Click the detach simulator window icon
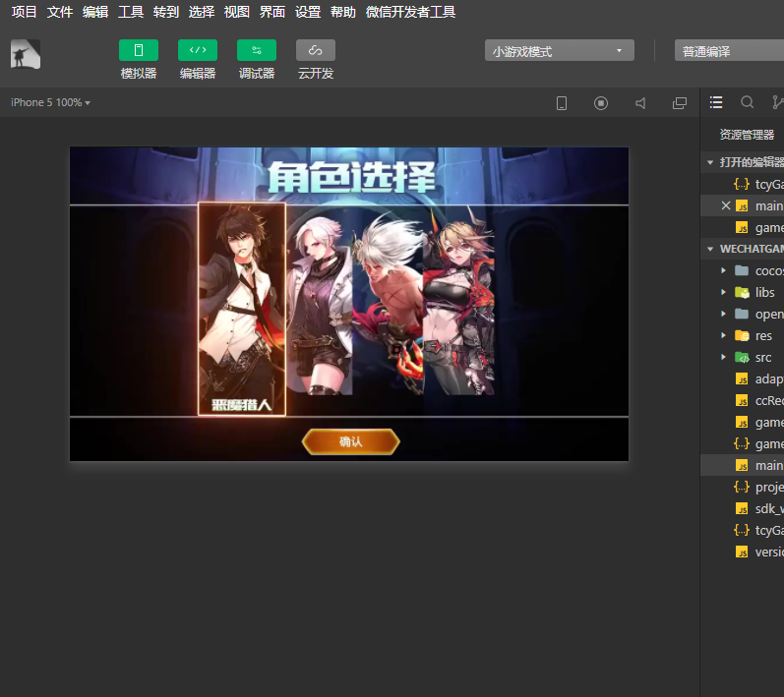The width and height of the screenshot is (784, 697). point(680,103)
